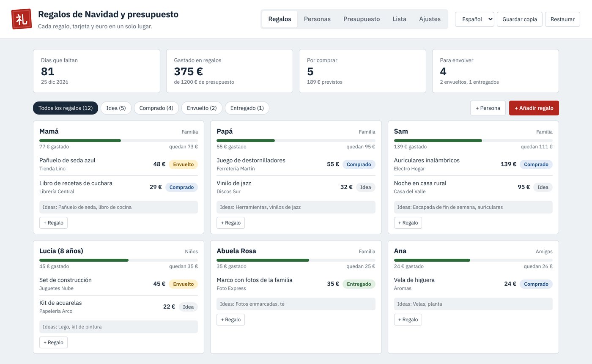
Task: Click the Idea badge on Vinilo de jazz
Action: (365, 187)
